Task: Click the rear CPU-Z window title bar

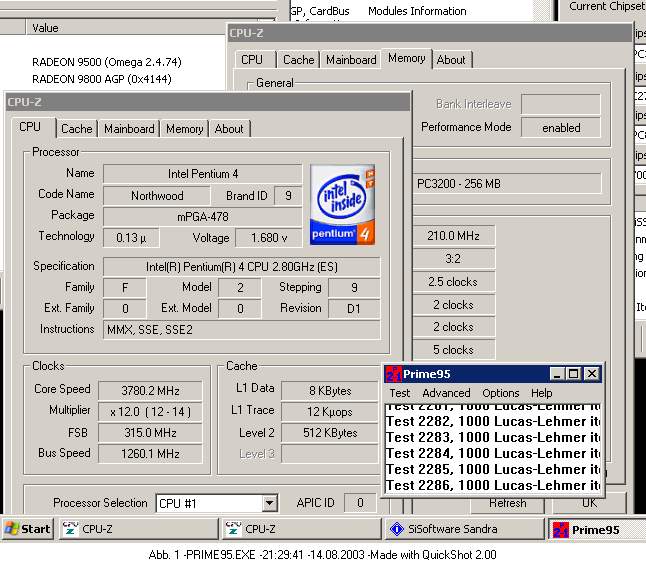Action: pos(430,33)
